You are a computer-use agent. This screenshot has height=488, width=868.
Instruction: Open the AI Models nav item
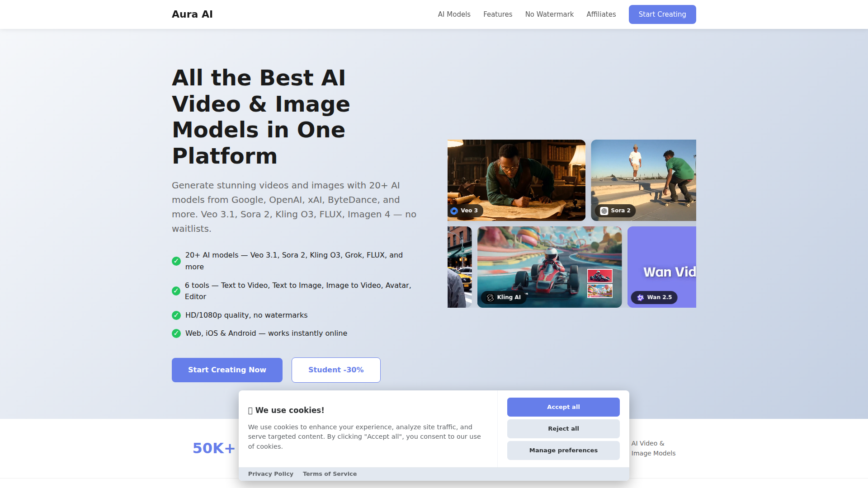click(x=454, y=14)
